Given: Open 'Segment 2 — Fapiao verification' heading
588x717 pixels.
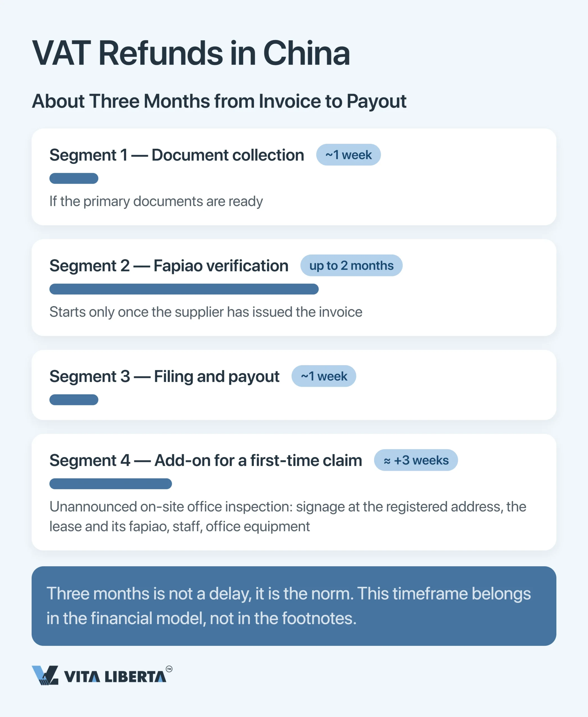Looking at the screenshot, I should point(169,266).
